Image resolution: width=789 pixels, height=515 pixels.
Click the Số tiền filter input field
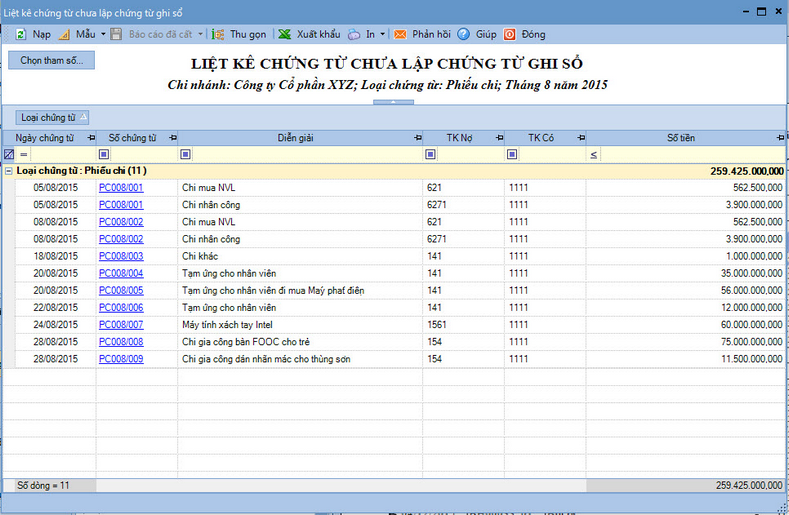pyautogui.click(x=692, y=154)
